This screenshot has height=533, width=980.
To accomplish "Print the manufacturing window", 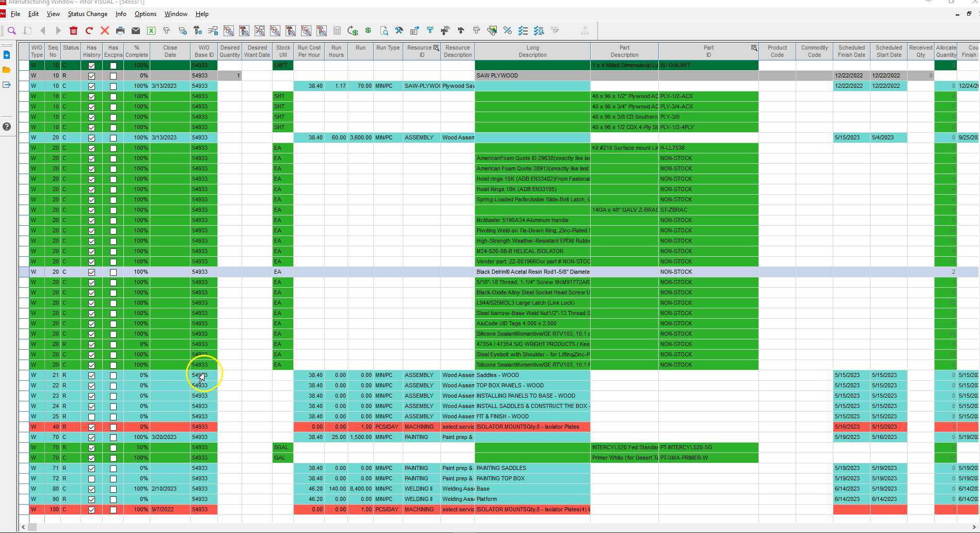I will pyautogui.click(x=120, y=30).
